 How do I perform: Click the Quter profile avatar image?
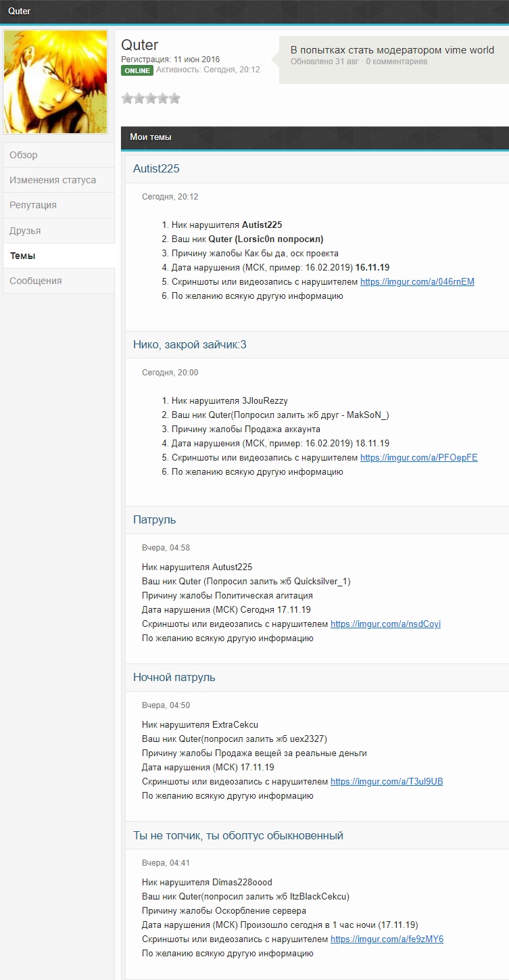55,82
